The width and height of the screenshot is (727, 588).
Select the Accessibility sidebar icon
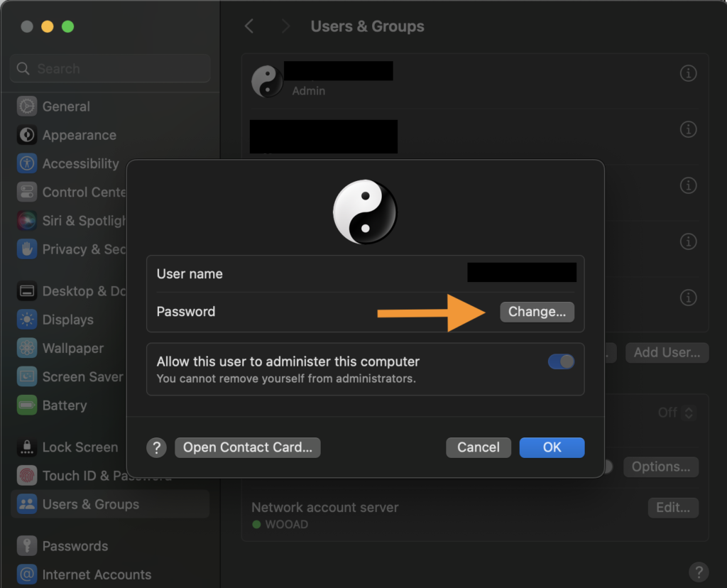27,163
